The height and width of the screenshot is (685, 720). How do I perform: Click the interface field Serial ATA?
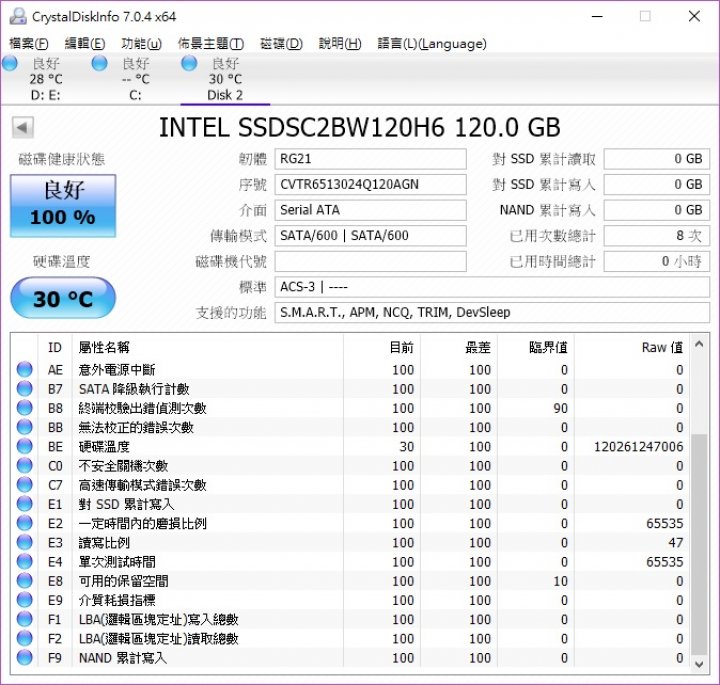tap(371, 210)
